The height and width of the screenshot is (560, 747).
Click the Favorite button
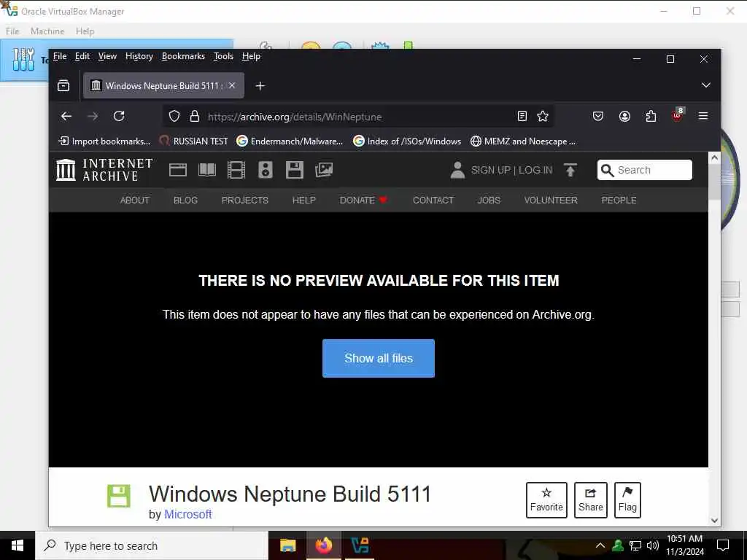pyautogui.click(x=546, y=500)
